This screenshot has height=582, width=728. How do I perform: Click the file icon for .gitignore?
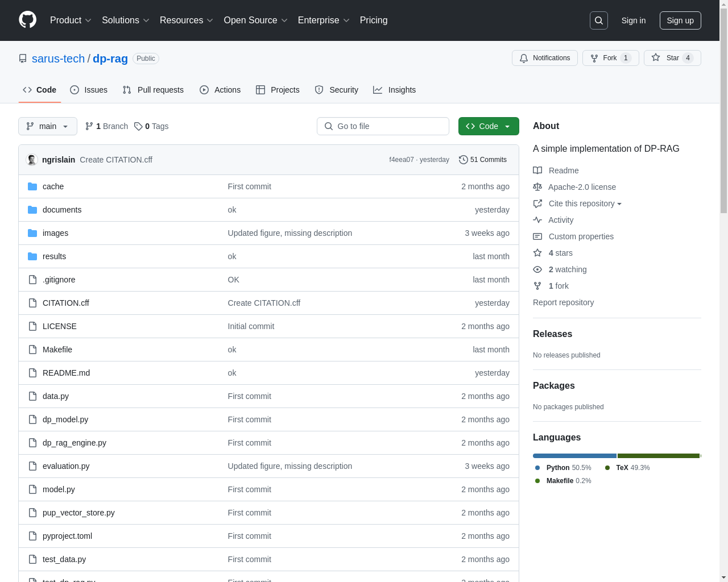tap(32, 280)
